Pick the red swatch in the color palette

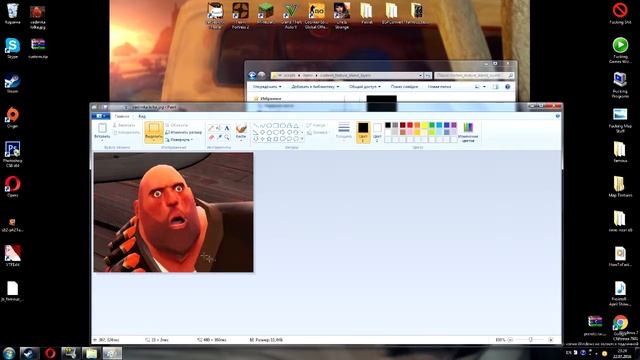point(410,125)
